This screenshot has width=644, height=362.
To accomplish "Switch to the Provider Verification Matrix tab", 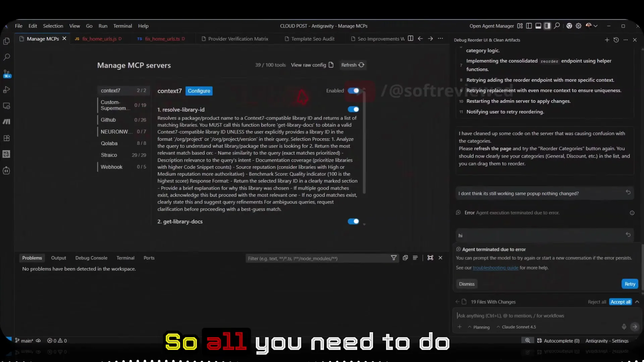I will [x=238, y=39].
